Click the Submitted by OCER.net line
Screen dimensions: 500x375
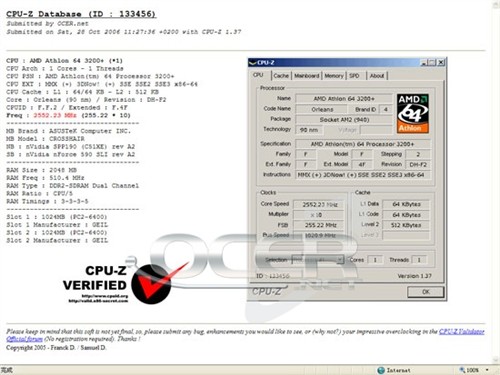click(47, 23)
